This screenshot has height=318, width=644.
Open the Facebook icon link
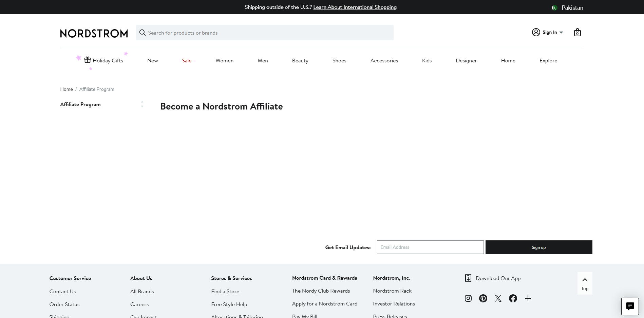[513, 298]
